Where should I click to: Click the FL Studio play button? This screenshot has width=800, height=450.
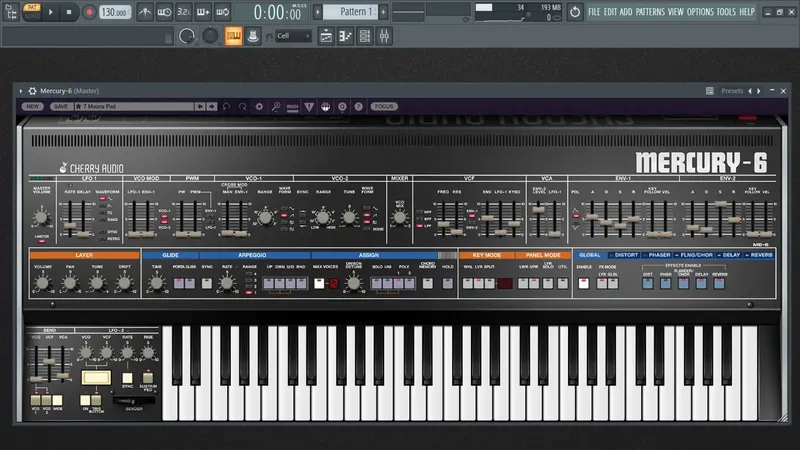51,12
